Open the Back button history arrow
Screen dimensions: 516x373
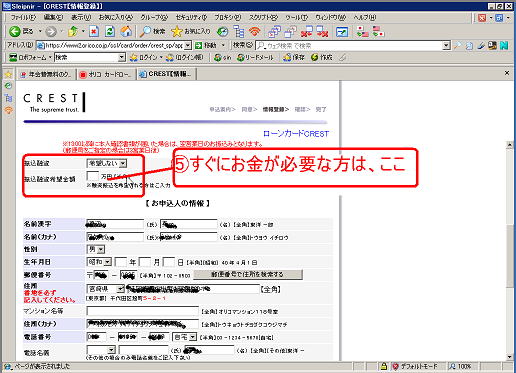(x=40, y=32)
